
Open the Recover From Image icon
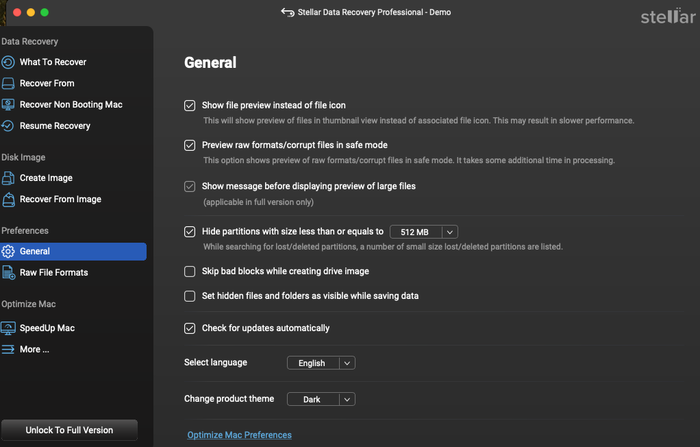(8, 199)
